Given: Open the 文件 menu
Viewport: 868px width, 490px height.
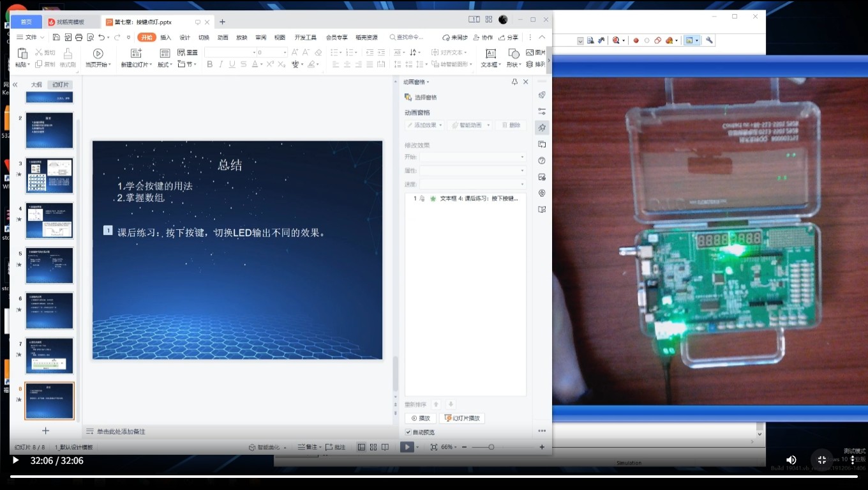Looking at the screenshot, I should (x=30, y=38).
